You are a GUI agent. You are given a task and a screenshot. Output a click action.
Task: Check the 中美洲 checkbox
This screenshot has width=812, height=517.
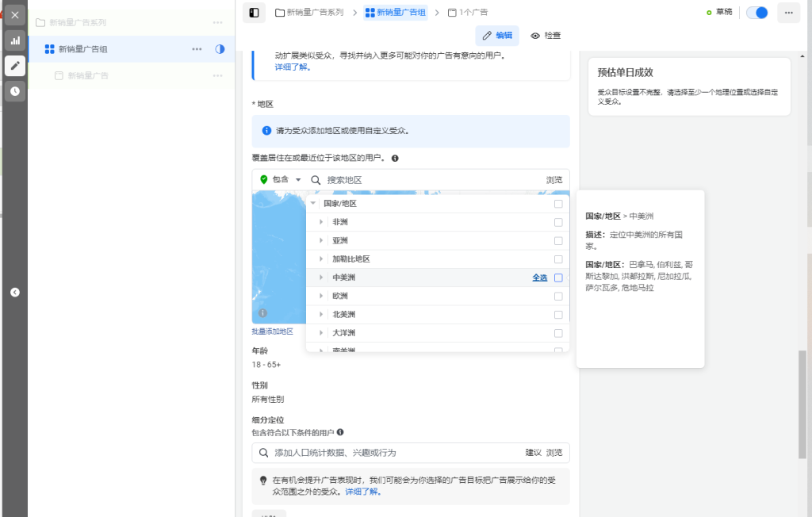tap(558, 278)
